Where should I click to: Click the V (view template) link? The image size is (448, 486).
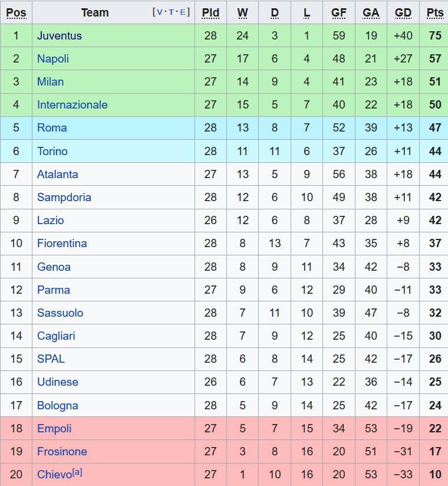click(160, 12)
